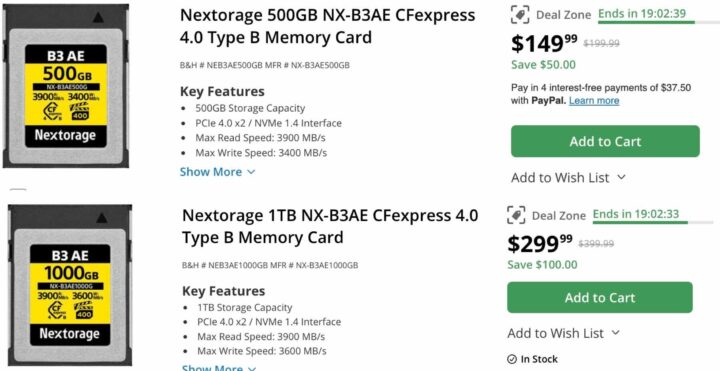Add 500GB NX-B3AE card to cart
720x371 pixels.
click(x=605, y=141)
